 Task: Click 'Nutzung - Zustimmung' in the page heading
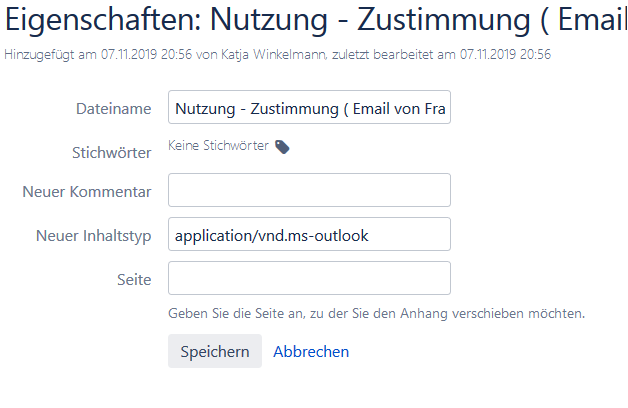[x=370, y=19]
